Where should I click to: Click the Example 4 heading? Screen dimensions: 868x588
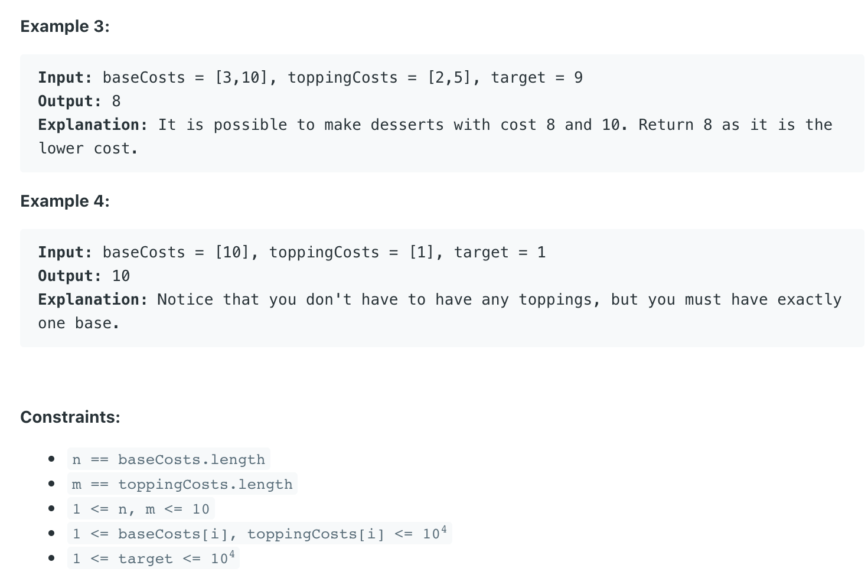(x=65, y=201)
